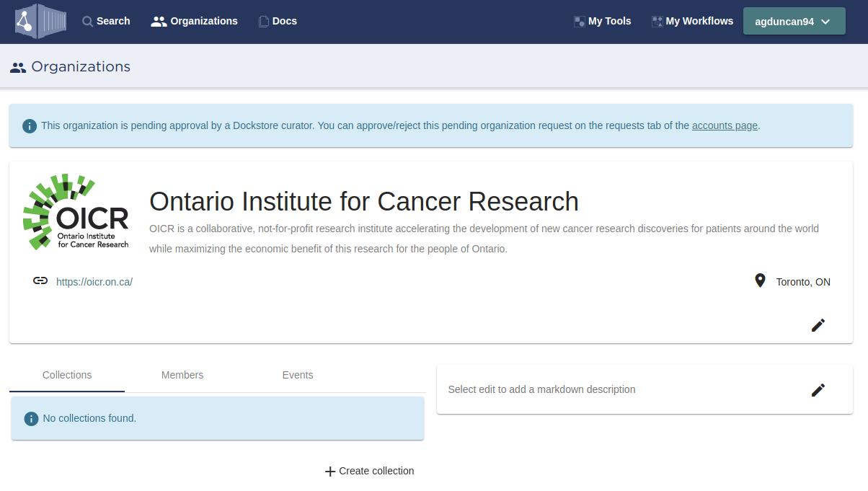Image resolution: width=868 pixels, height=491 pixels.
Task: Click the Dockstore logo in header
Action: [40, 21]
